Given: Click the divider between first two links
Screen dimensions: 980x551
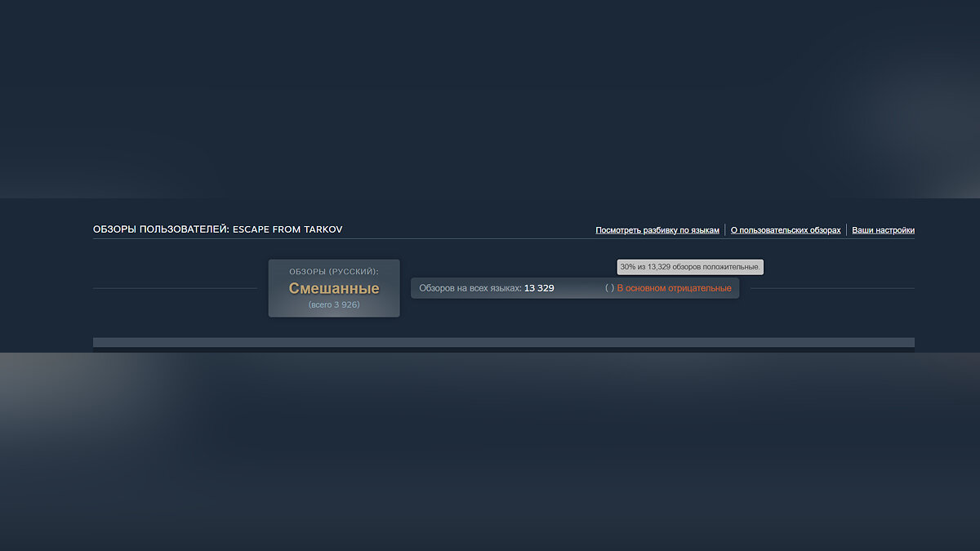Looking at the screenshot, I should tap(725, 230).
